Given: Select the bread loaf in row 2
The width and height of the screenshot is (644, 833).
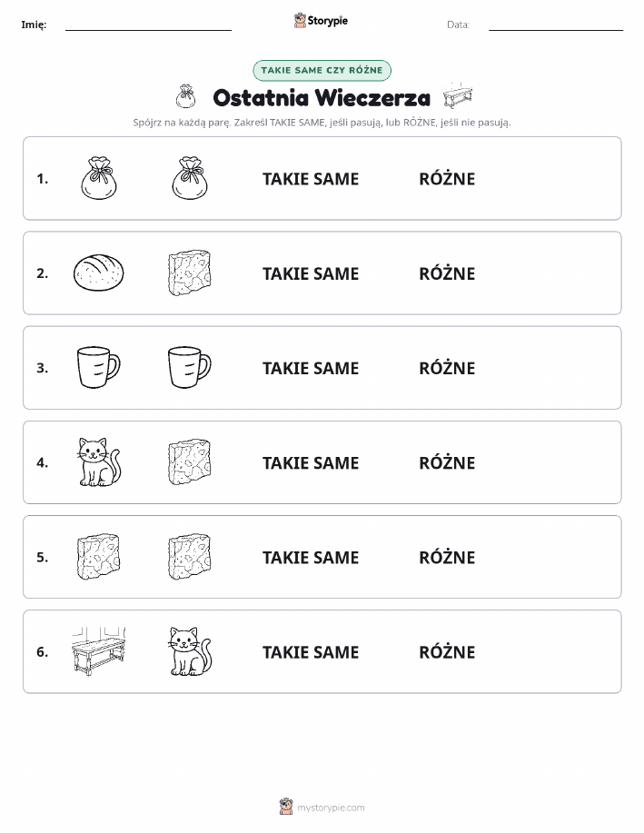Looking at the screenshot, I should (x=98, y=273).
